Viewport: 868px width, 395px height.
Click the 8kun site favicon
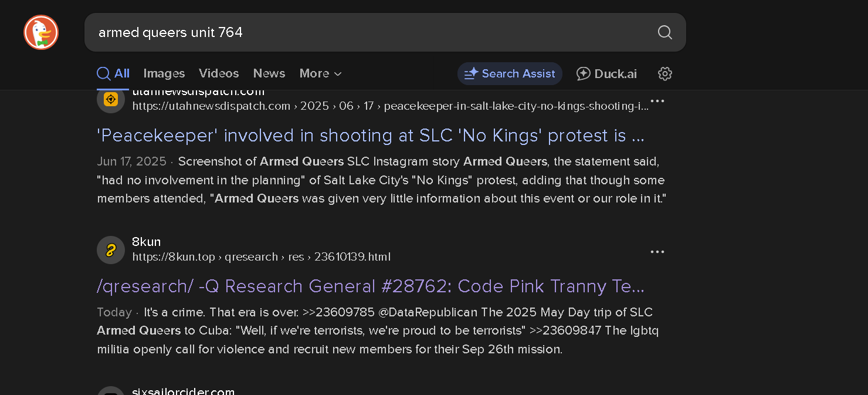coord(111,250)
